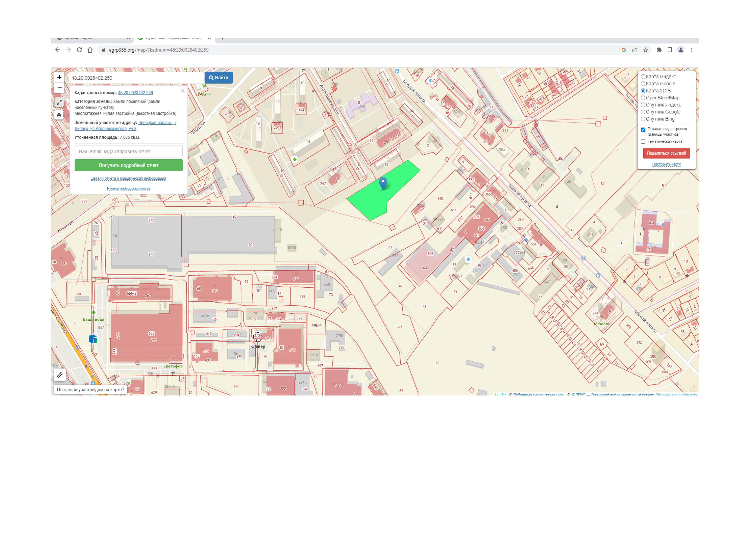Bookmark this page with star icon
756x535 pixels.
pyautogui.click(x=646, y=50)
